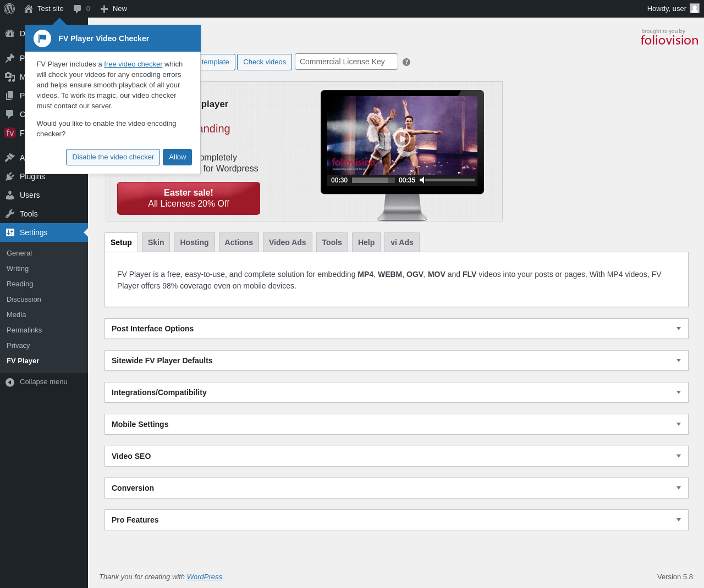Expand the Integrations/Compatibility panel
704x588 pixels.
coord(397,392)
